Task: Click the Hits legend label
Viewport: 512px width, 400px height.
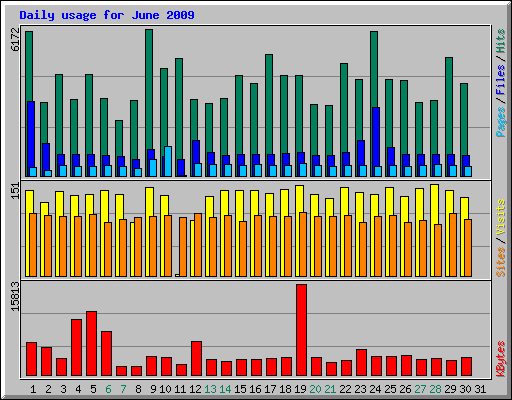Action: pos(501,41)
